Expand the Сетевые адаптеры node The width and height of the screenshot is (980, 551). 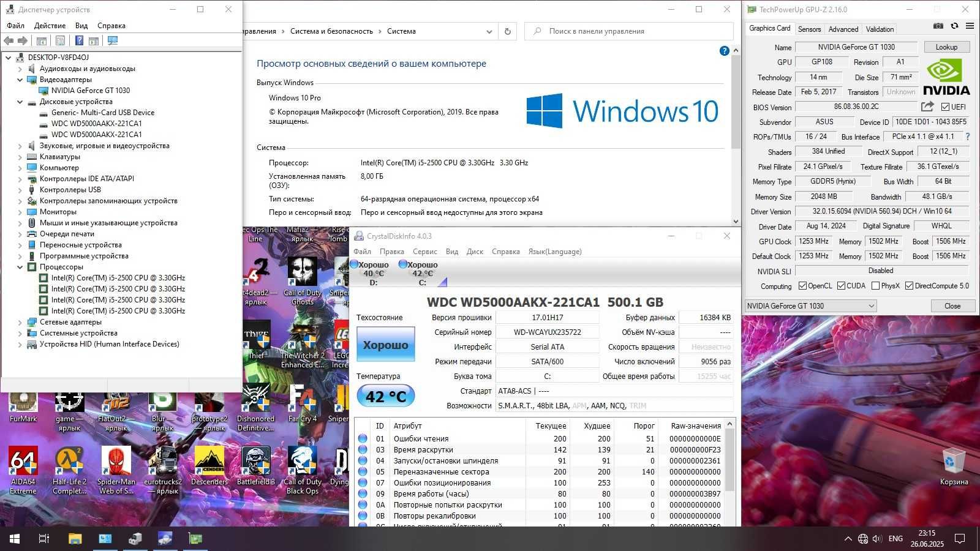[x=20, y=322]
